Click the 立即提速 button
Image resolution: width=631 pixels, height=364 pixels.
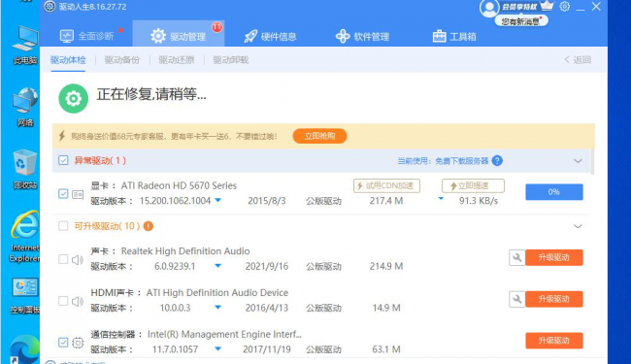click(473, 185)
